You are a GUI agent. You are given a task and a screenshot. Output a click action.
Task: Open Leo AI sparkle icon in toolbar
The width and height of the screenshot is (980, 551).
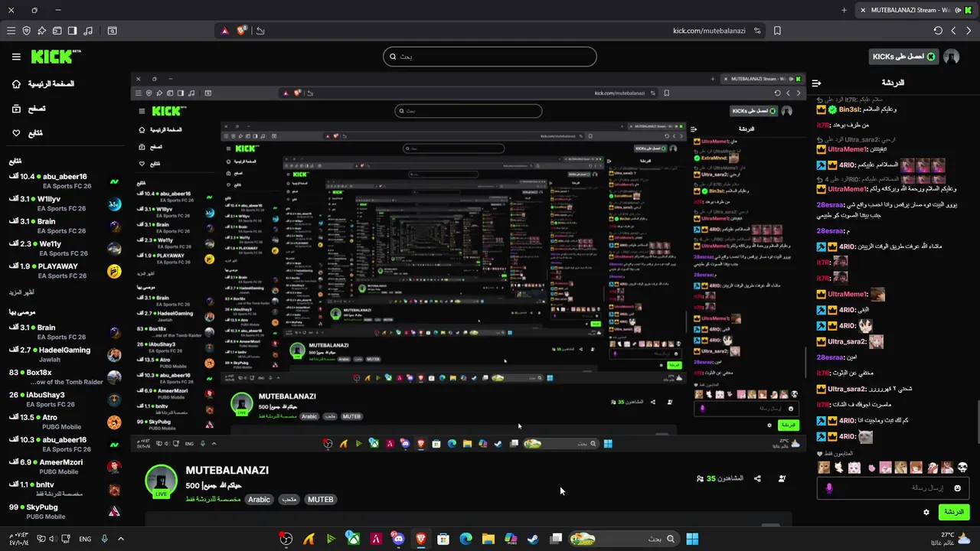42,31
